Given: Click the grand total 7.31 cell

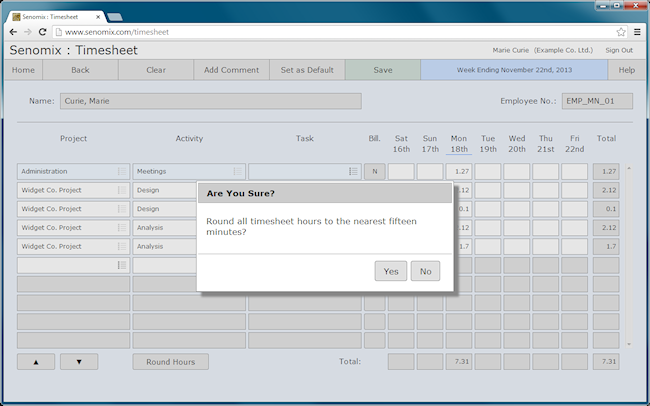Looking at the screenshot, I should tap(606, 362).
